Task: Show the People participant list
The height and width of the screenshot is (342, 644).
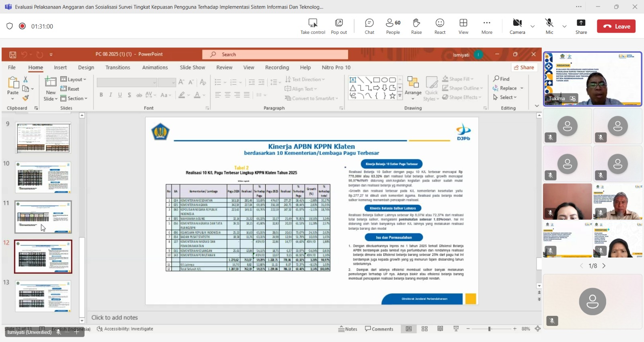Action: [393, 26]
